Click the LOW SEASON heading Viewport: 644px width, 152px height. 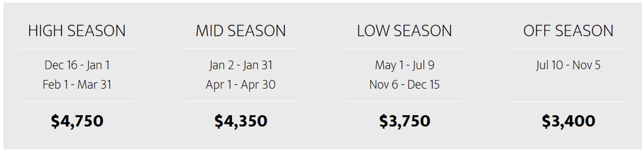pos(404,31)
